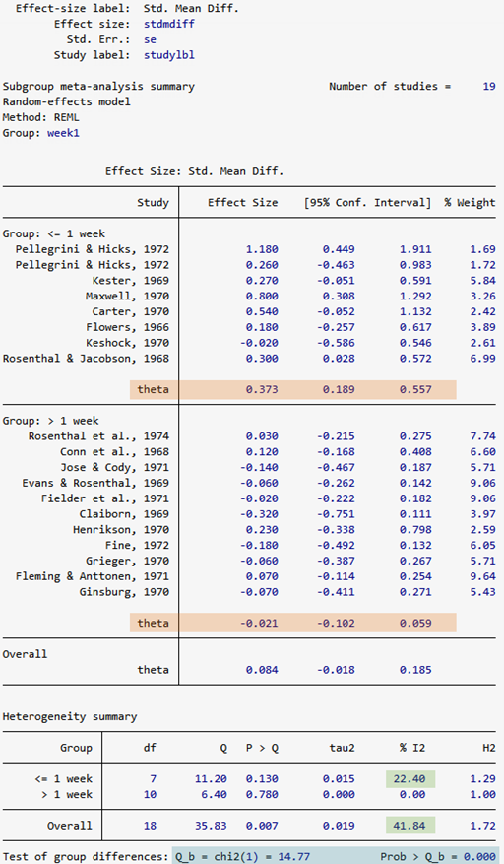Click the stdmdiff effect size variable link
Screen dimensions: 504x864
[x=169, y=24]
